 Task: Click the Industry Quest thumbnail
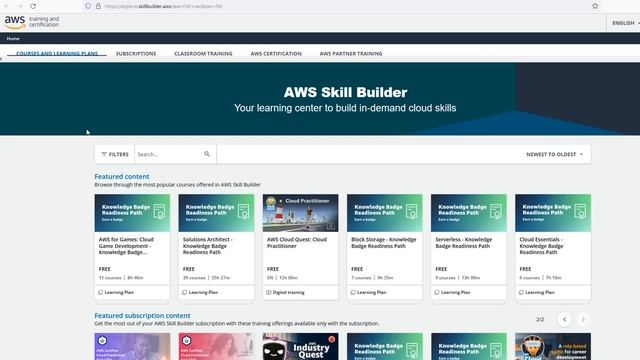click(300, 347)
